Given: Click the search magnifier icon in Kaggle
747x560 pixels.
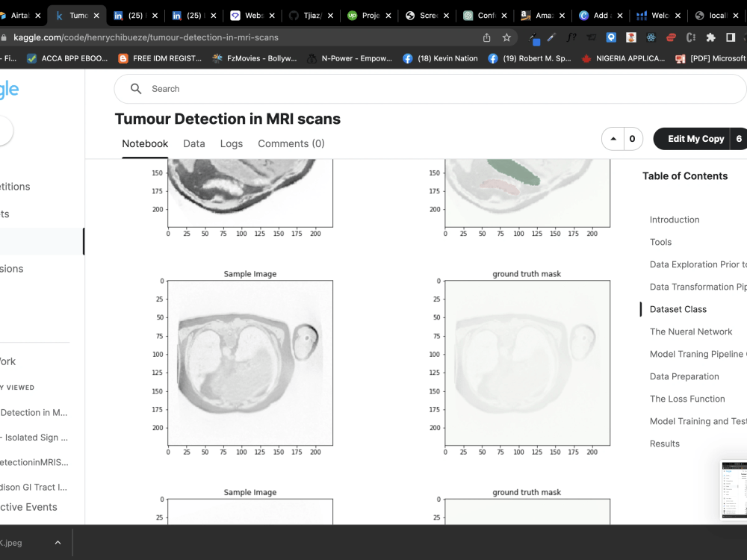Looking at the screenshot, I should click(x=136, y=89).
